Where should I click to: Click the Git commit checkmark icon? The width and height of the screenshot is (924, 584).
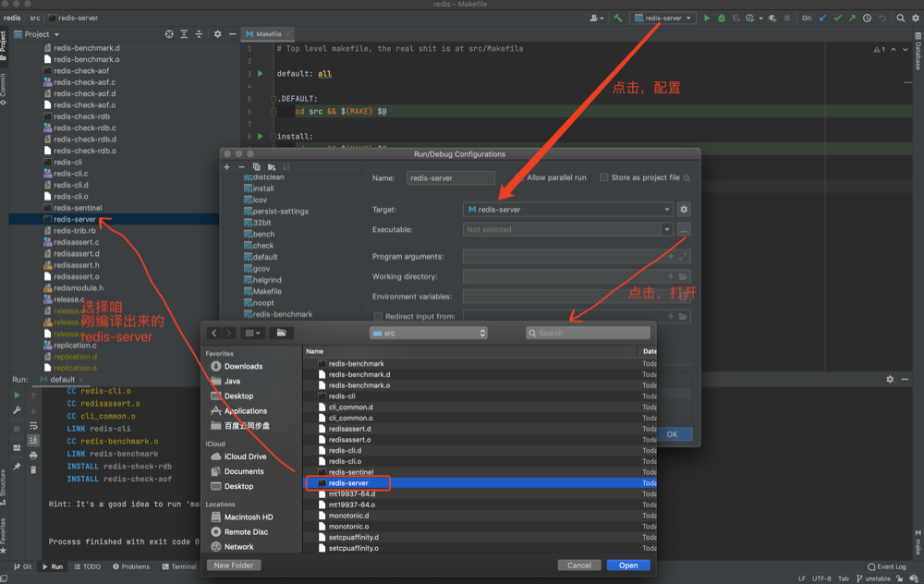(x=837, y=18)
